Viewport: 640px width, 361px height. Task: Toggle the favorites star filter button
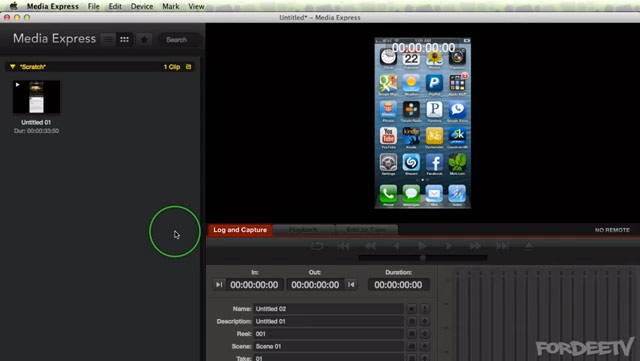pyautogui.click(x=144, y=40)
